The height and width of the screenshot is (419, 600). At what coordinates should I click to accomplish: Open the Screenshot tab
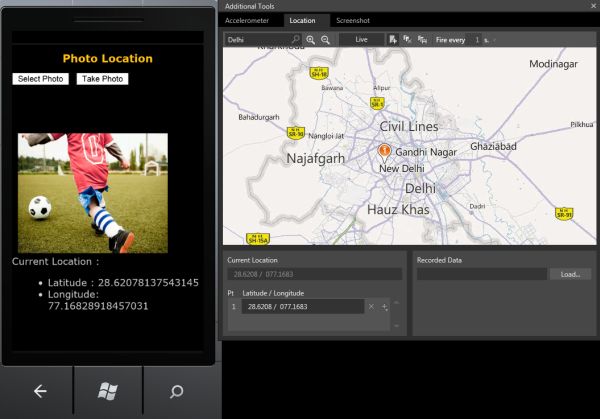click(x=353, y=21)
